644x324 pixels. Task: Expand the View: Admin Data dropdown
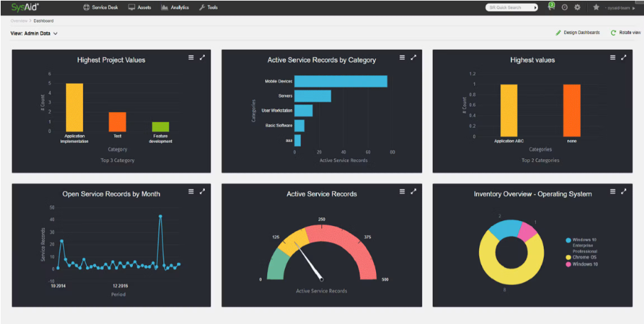click(34, 33)
